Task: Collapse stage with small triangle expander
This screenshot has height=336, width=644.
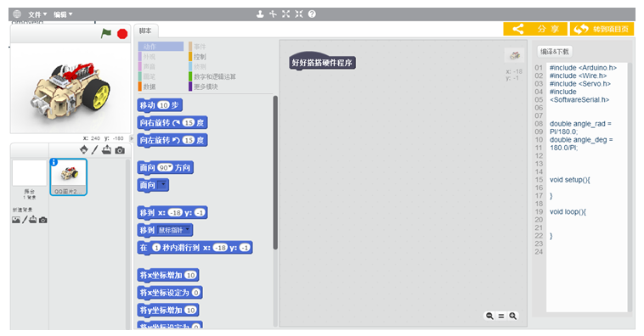Action: pos(132,138)
